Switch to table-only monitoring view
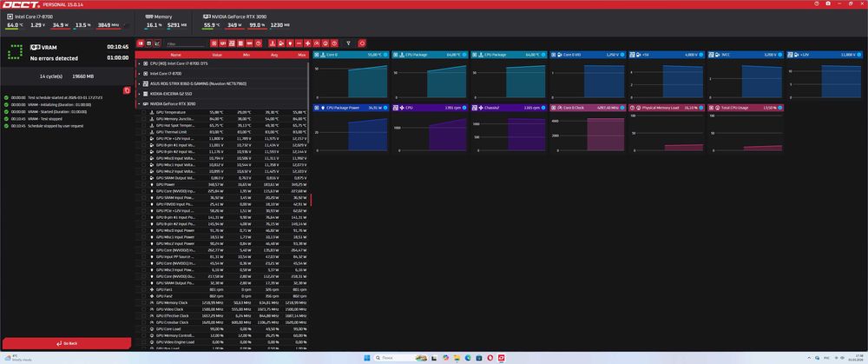 149,43
